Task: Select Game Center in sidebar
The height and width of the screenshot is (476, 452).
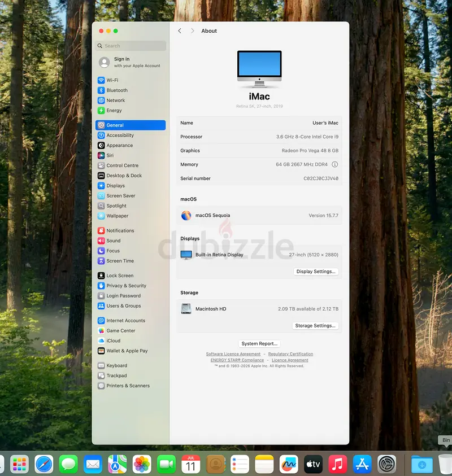Action: (x=131, y=330)
